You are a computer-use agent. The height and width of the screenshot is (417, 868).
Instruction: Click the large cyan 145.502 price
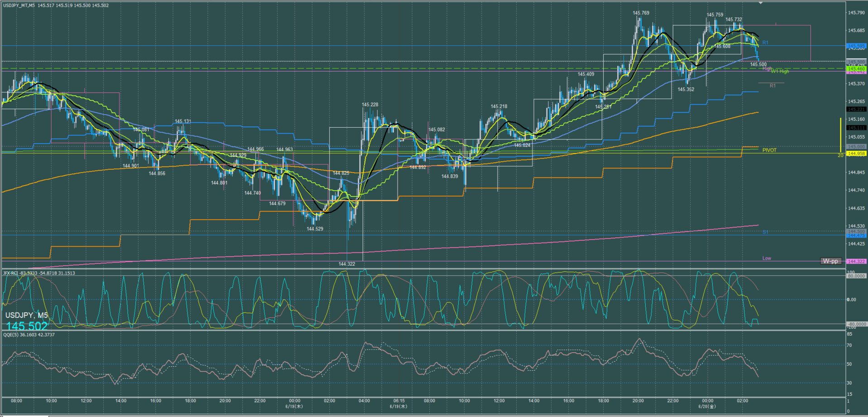coord(27,326)
